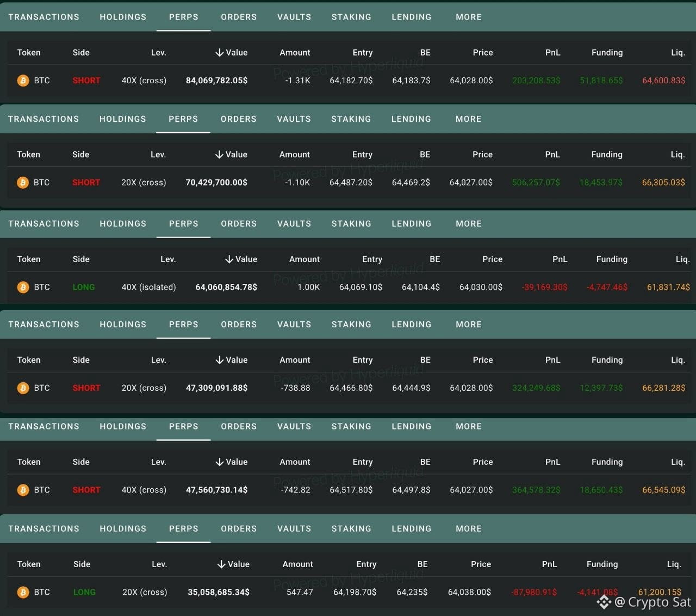The image size is (696, 616).
Task: Click the sort arrow beside Value above 35,058,685.34$
Action: tap(221, 564)
